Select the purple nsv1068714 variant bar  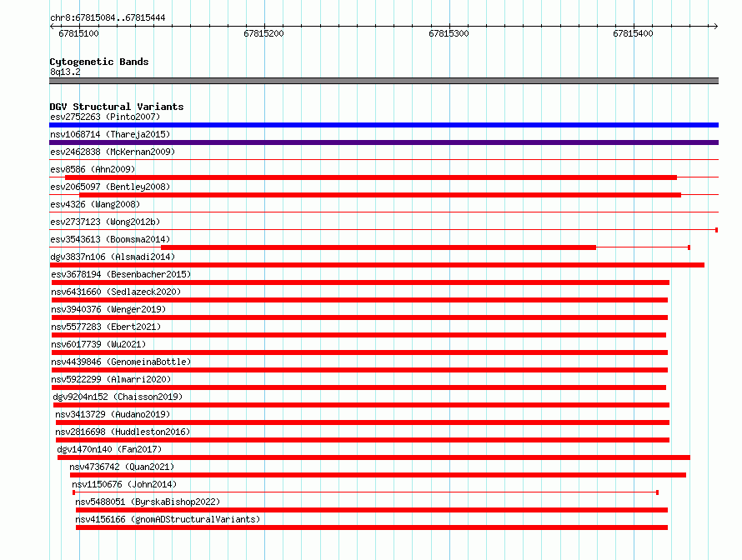(x=384, y=142)
